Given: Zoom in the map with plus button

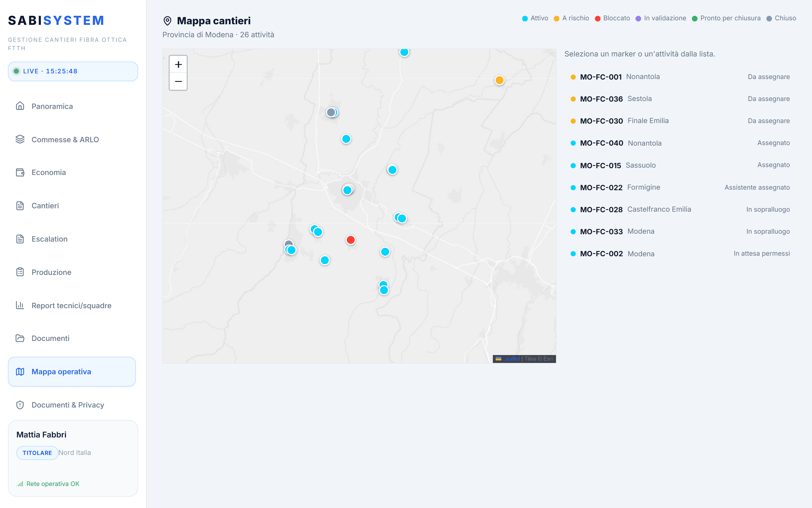Looking at the screenshot, I should (178, 64).
